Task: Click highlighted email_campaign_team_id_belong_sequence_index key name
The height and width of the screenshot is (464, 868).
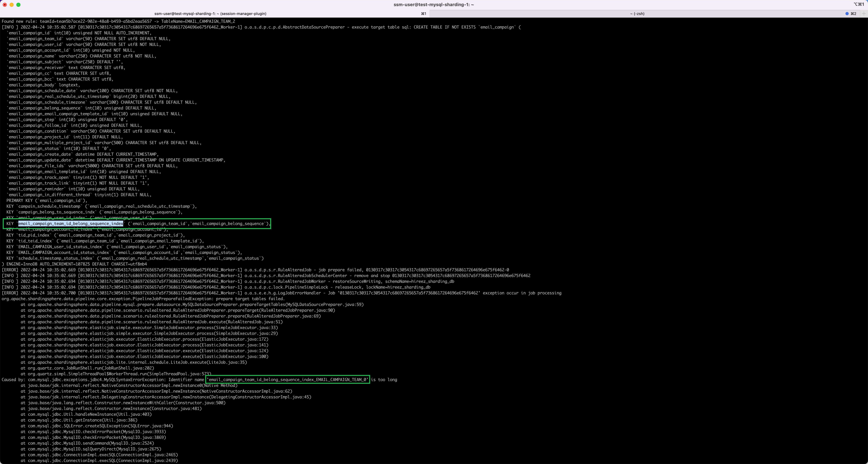Action: (71, 224)
